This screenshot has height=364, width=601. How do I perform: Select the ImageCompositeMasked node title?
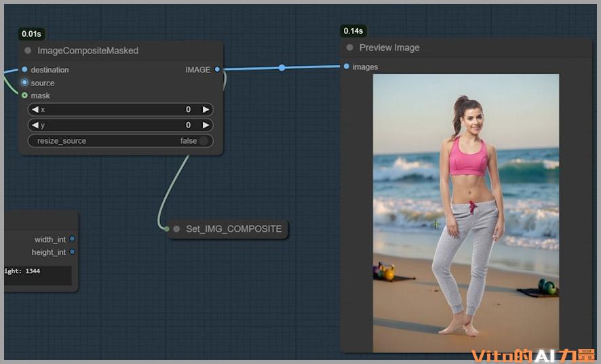click(88, 51)
